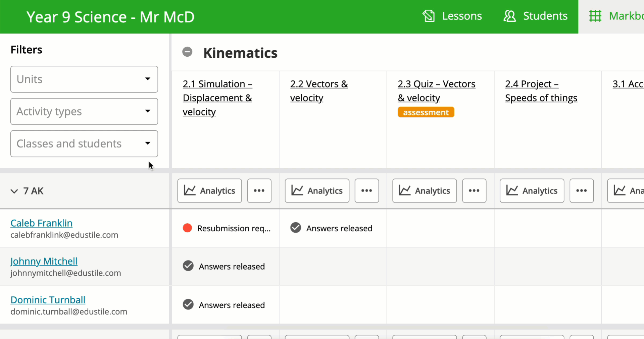Open Dominic Turnball's student profile
Screen dimensions: 644x339
point(48,300)
